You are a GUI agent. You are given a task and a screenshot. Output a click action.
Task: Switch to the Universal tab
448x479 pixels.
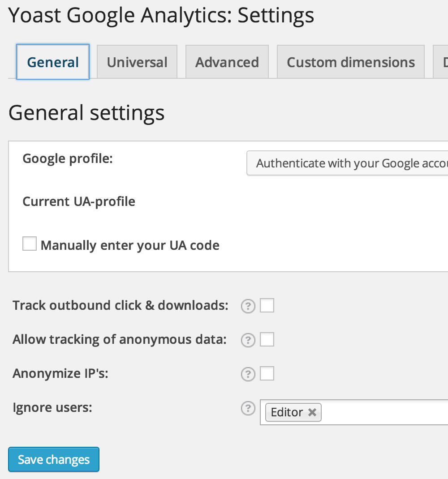(137, 62)
